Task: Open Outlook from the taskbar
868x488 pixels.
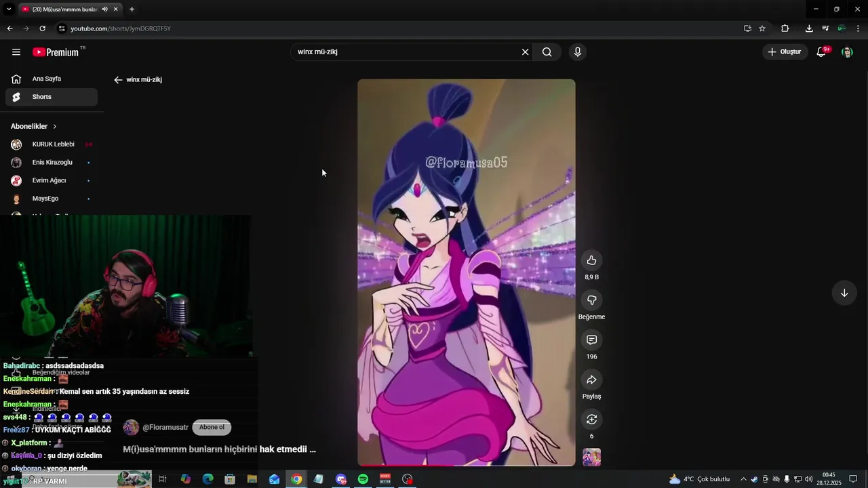Action: (274, 479)
